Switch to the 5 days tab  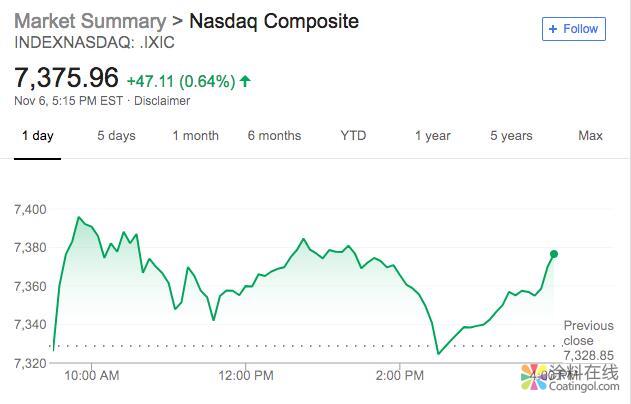tap(116, 136)
